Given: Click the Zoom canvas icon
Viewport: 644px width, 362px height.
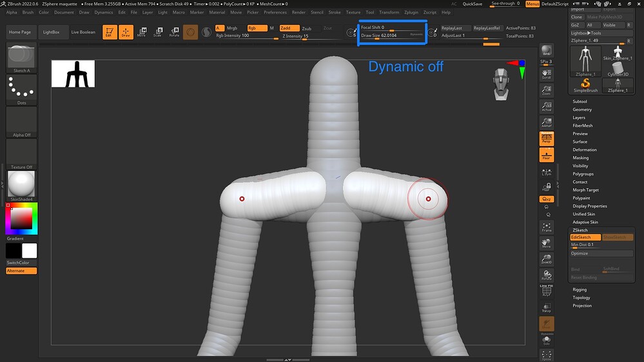Looking at the screenshot, I should (546, 90).
